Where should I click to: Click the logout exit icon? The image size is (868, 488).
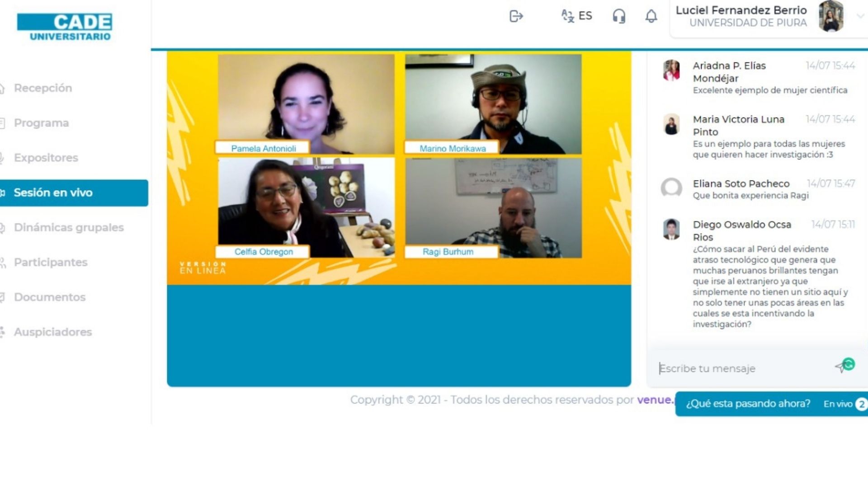pos(516,16)
